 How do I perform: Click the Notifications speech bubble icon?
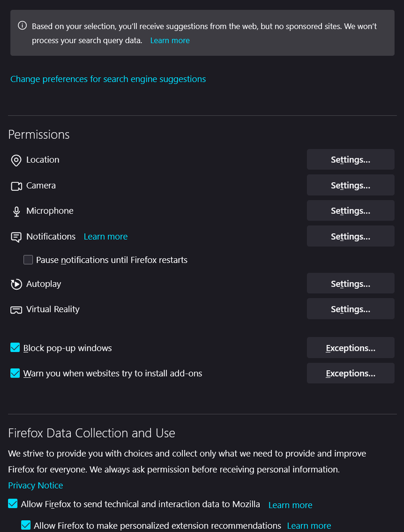[16, 237]
